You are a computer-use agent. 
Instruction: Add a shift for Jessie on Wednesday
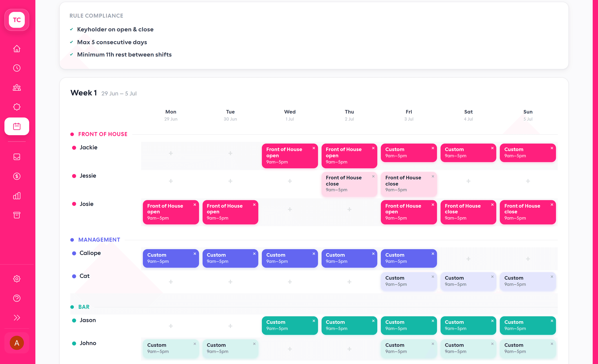pos(290,181)
